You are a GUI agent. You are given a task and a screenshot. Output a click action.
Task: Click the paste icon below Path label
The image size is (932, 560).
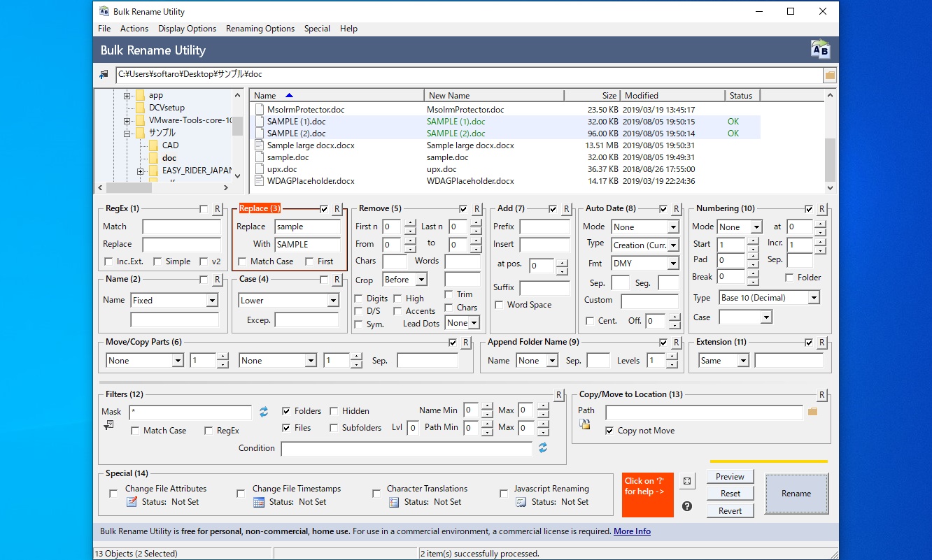point(584,424)
